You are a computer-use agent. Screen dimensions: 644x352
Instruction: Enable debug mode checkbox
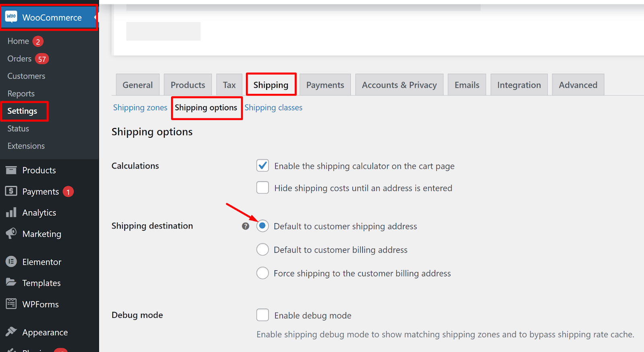(x=263, y=315)
